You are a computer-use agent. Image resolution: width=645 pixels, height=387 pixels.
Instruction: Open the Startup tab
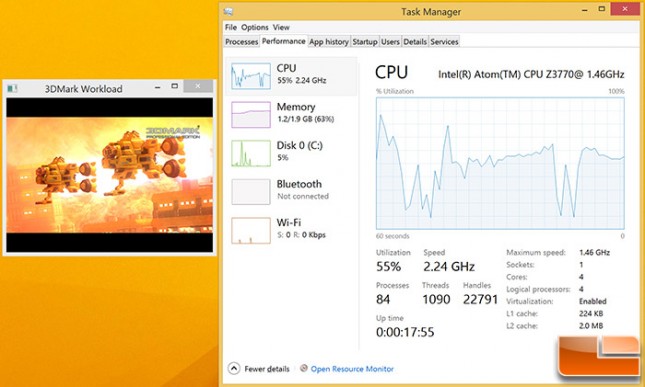point(365,42)
